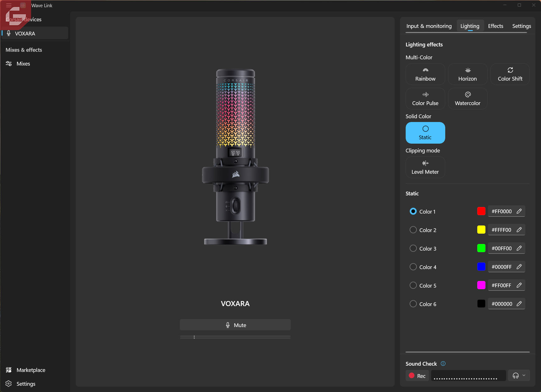The width and height of the screenshot is (541, 392).
Task: Edit Color 6 hex value pencil icon
Action: coord(519,304)
